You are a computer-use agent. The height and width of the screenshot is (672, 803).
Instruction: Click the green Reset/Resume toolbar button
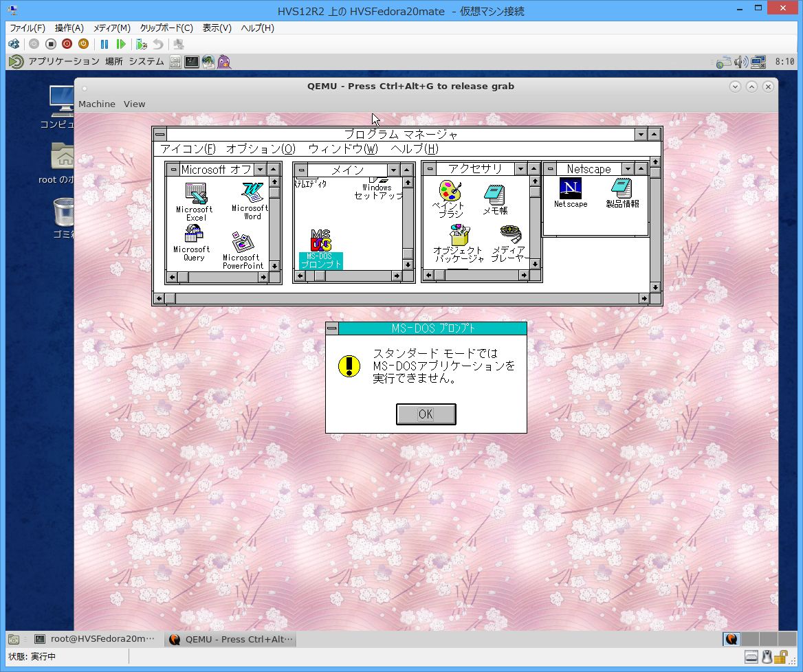121,44
